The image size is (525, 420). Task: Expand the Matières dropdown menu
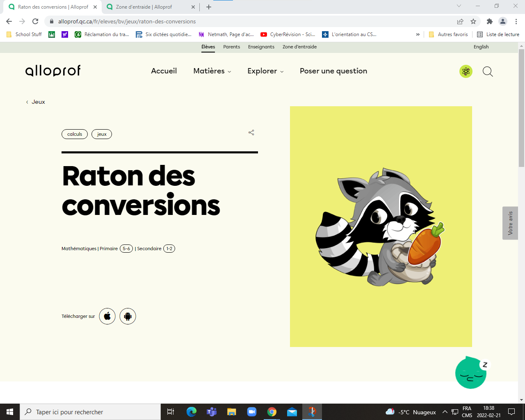pyautogui.click(x=212, y=71)
